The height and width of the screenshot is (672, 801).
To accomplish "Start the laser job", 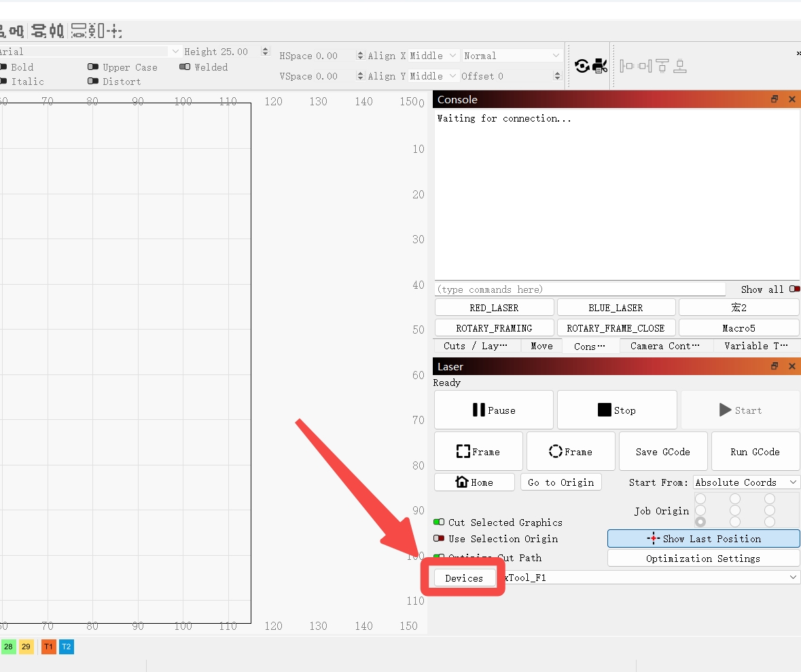I will click(741, 410).
